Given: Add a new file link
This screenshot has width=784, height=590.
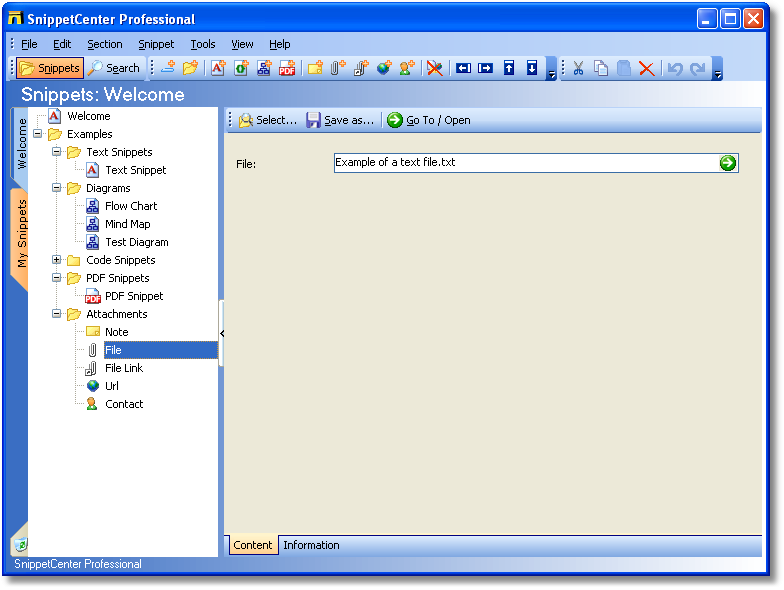Looking at the screenshot, I should (360, 68).
